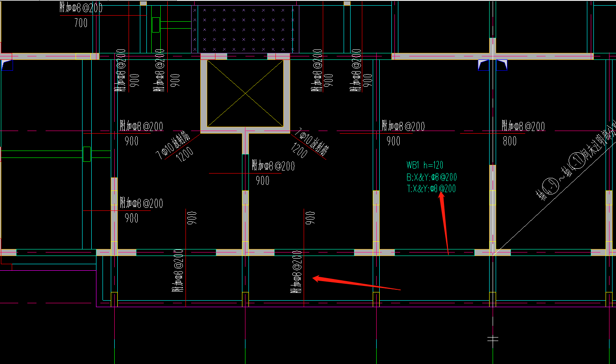
Task: Select the blue corner symbol at far left
Action: point(7,65)
